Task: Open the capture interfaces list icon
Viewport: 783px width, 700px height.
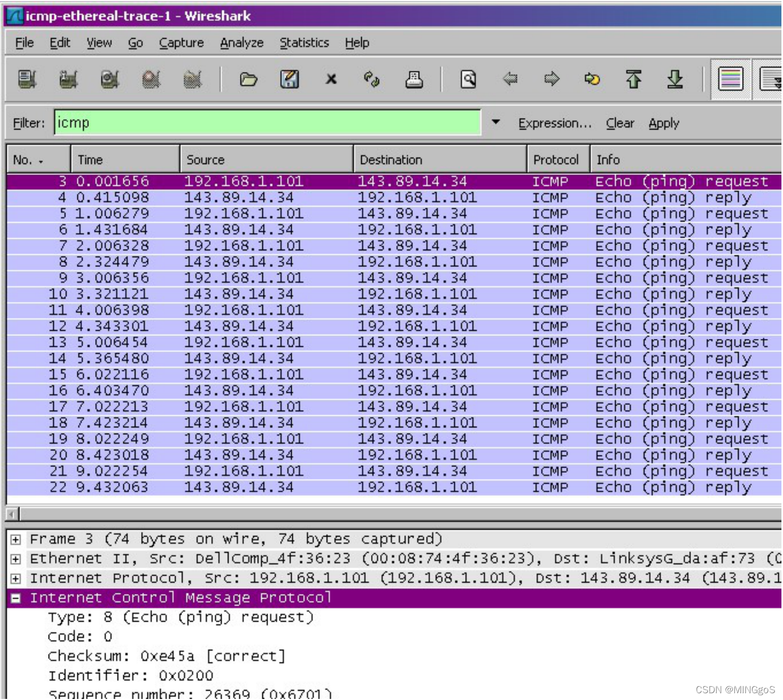Action: point(27,79)
